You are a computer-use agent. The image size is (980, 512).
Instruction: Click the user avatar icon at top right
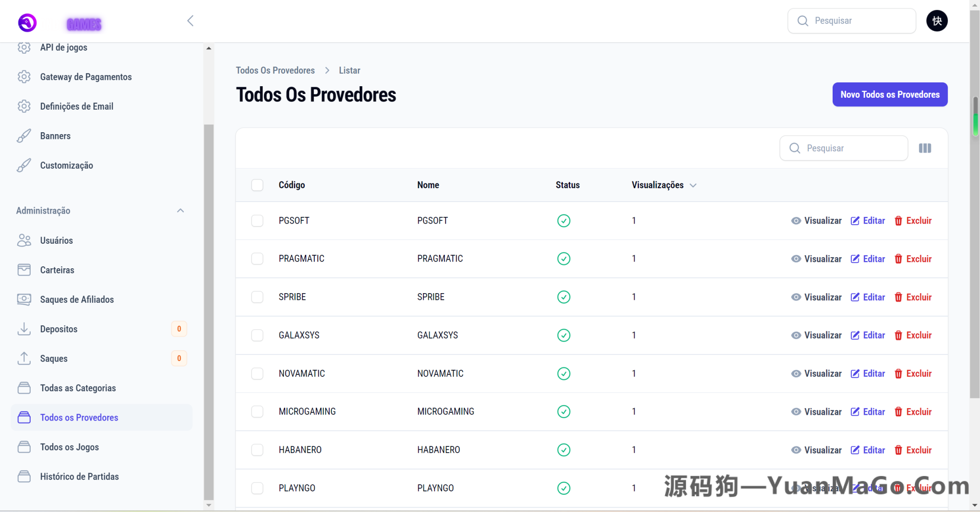[x=936, y=21]
